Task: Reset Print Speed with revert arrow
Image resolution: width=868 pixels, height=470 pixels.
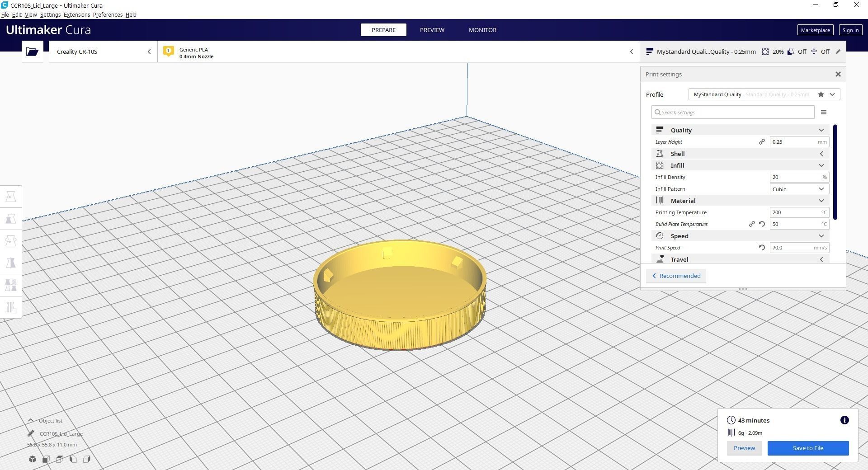Action: (762, 248)
